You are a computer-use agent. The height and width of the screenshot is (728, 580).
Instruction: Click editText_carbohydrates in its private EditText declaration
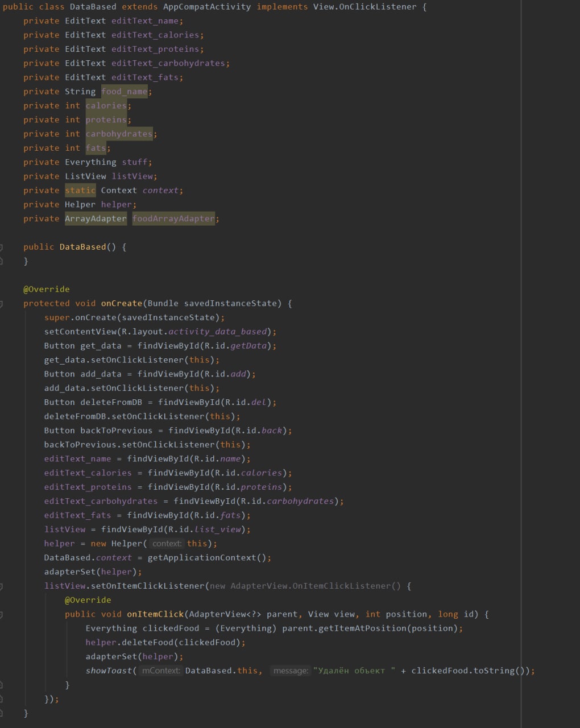[x=168, y=63]
